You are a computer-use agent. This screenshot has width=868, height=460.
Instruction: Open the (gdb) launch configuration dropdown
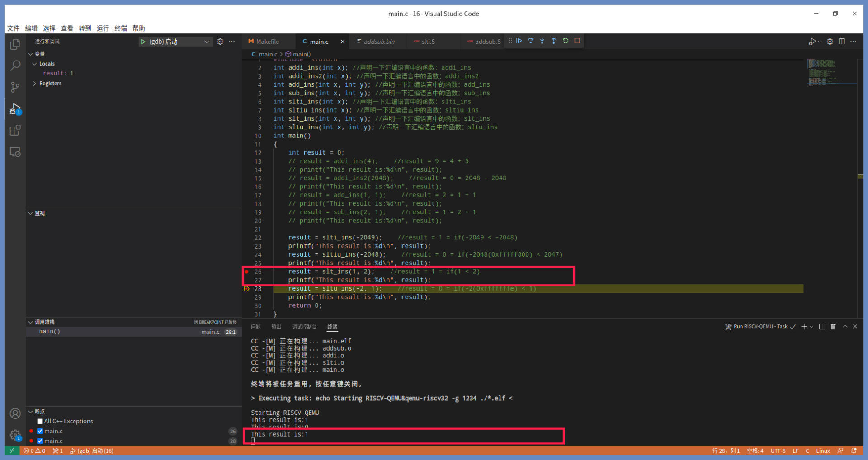(x=207, y=42)
